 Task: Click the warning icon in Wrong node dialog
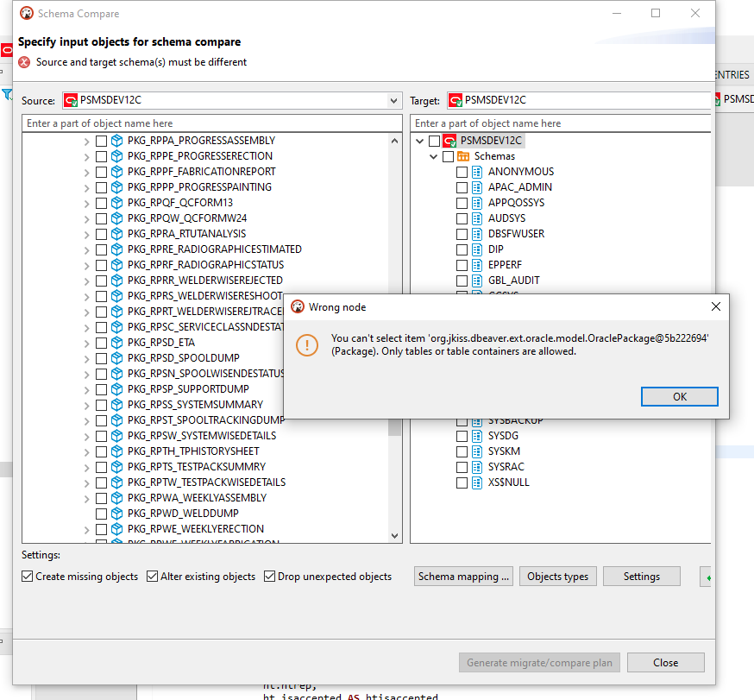pos(307,347)
